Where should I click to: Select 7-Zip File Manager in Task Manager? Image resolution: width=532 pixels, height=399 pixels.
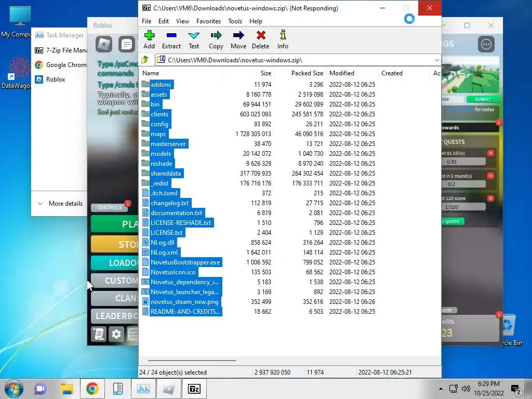point(61,50)
